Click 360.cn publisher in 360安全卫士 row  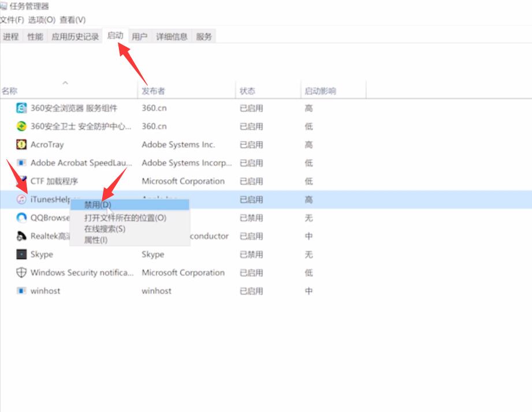tap(154, 127)
